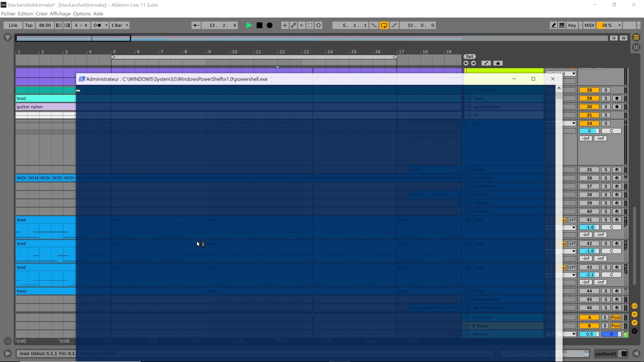Click the Session Record circle button
This screenshot has height=362, width=644.
tap(319, 25)
